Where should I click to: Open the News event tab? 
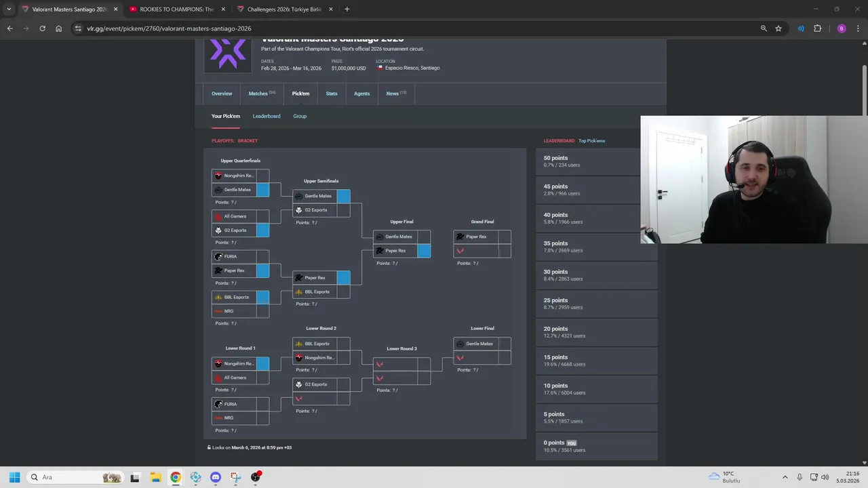click(396, 94)
